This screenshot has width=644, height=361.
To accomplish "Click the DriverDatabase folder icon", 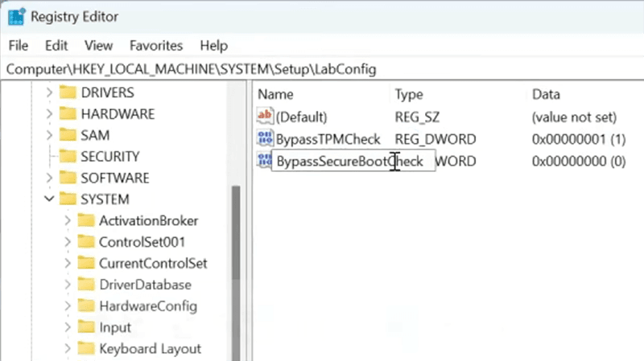I will (86, 285).
